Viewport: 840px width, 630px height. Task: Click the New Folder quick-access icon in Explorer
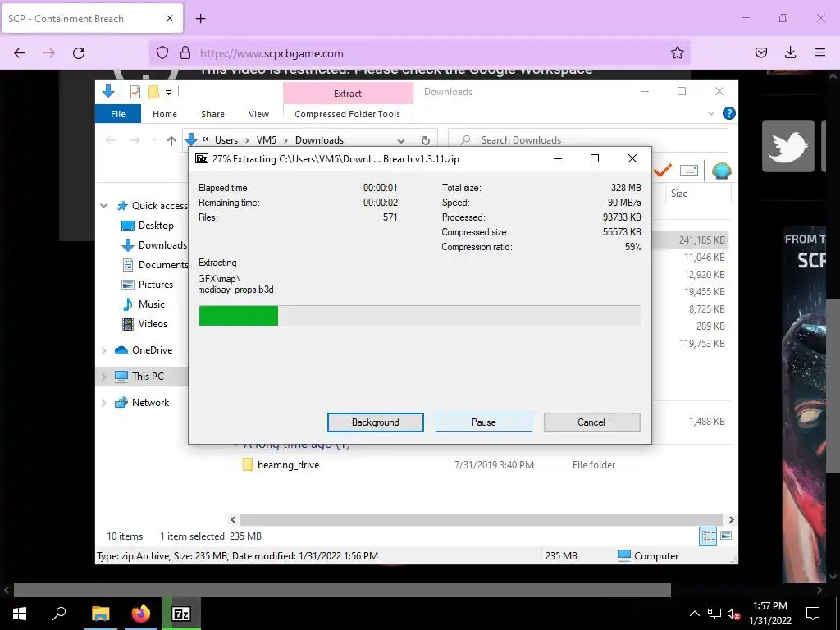click(153, 92)
